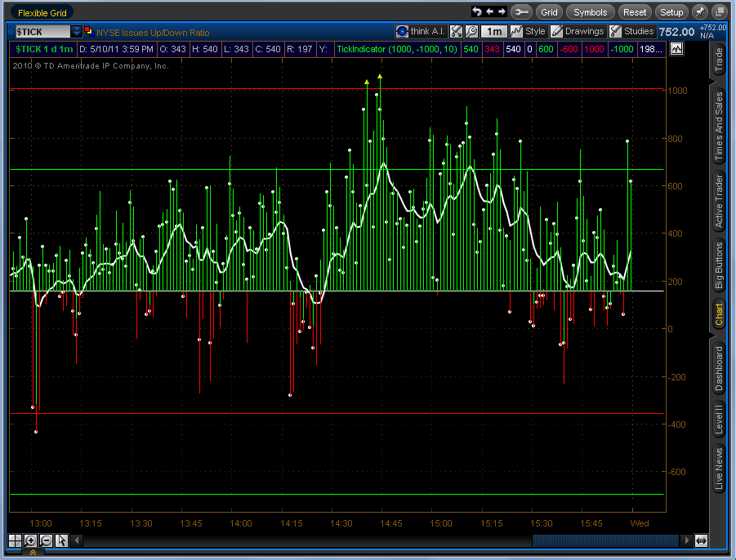Viewport: 736px width, 560px height.
Task: Toggle the crosshair grid tool icon
Action: point(15,540)
